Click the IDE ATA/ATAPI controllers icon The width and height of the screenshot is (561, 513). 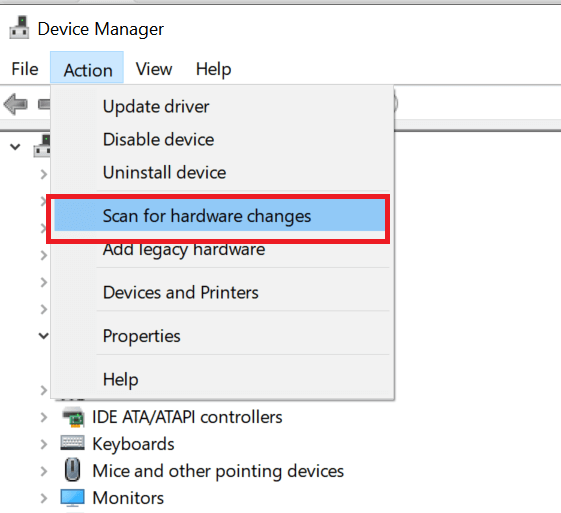(73, 417)
